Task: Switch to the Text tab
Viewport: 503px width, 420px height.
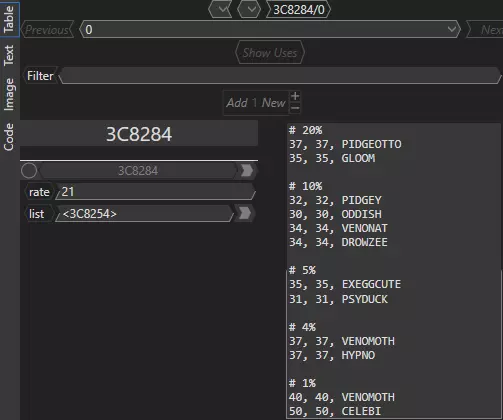Action: point(9,55)
